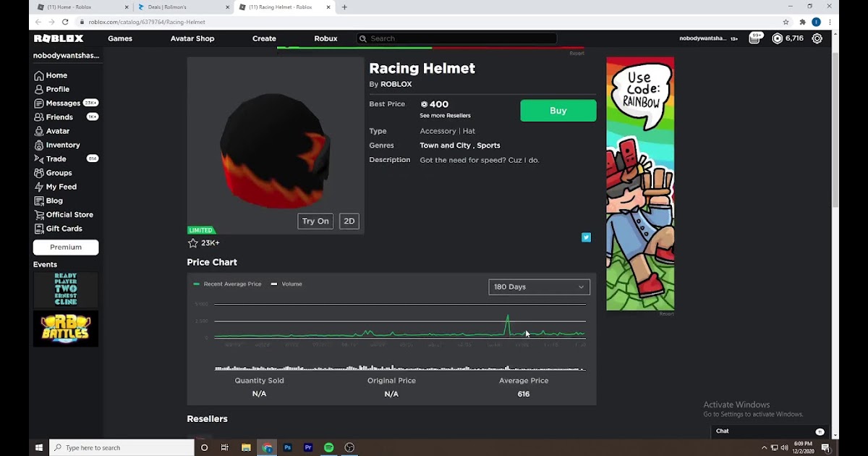Open See more Resellers link
Viewport: 868px width, 456px height.
pyautogui.click(x=445, y=116)
